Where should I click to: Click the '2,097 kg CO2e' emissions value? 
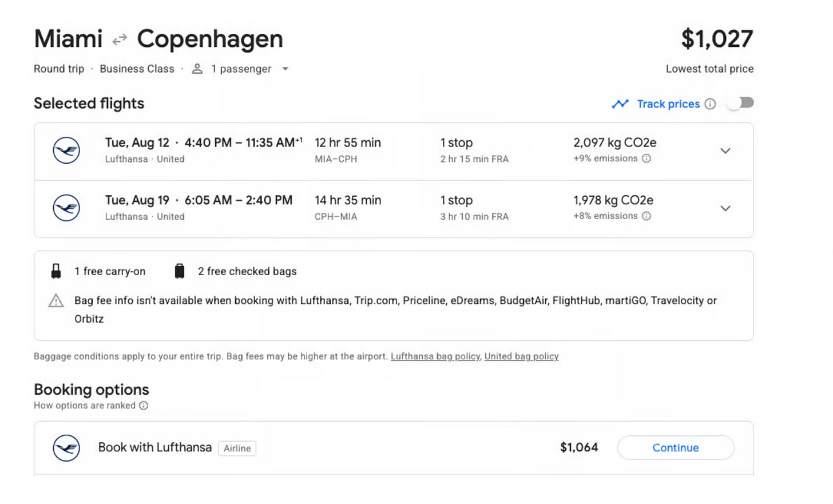click(615, 142)
